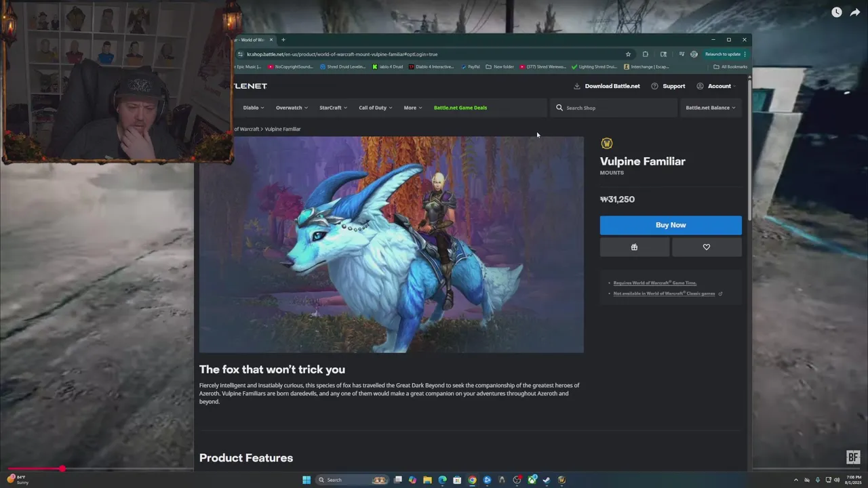Click the webpage vertical scrollbar
The image size is (868, 488).
click(749, 149)
